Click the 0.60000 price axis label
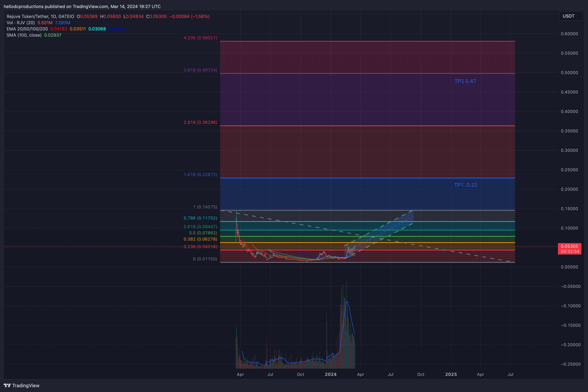This screenshot has height=392, width=588. (569, 34)
